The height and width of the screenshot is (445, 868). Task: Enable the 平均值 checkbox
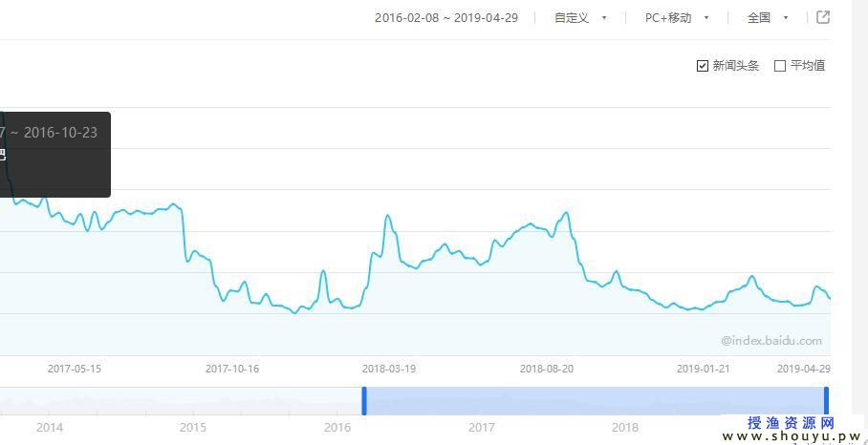click(x=780, y=66)
